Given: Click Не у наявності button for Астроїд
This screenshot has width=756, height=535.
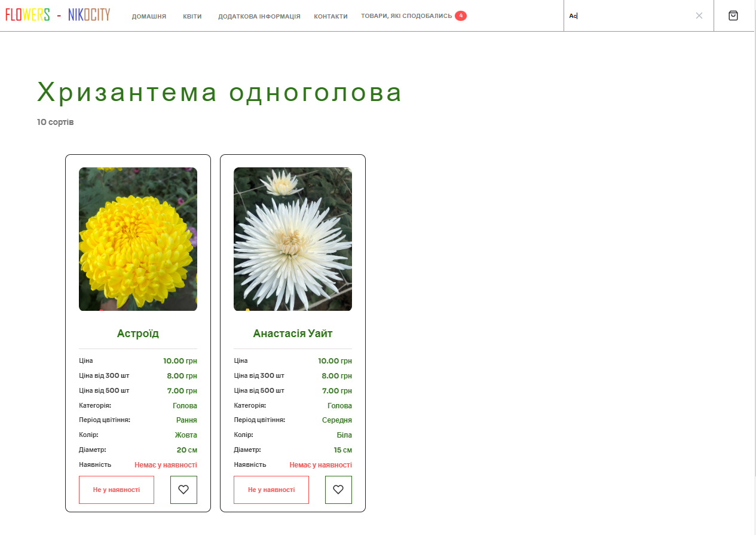Looking at the screenshot, I should pyautogui.click(x=117, y=490).
